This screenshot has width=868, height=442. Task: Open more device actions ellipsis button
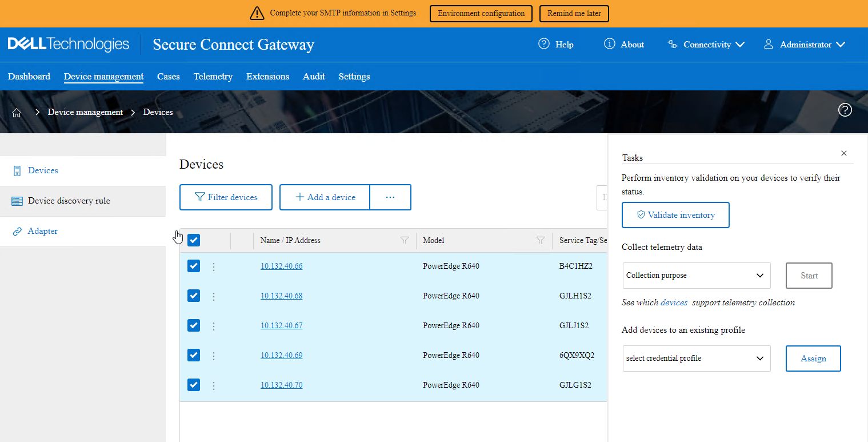click(x=390, y=197)
